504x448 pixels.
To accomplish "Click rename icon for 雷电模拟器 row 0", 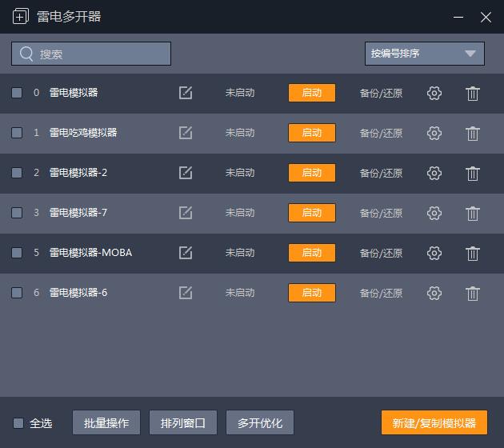I will point(186,93).
